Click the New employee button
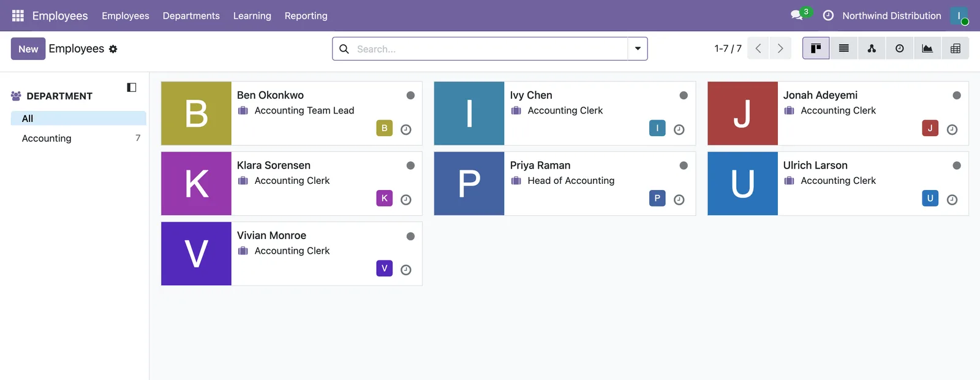Image resolution: width=980 pixels, height=380 pixels. coord(28,49)
